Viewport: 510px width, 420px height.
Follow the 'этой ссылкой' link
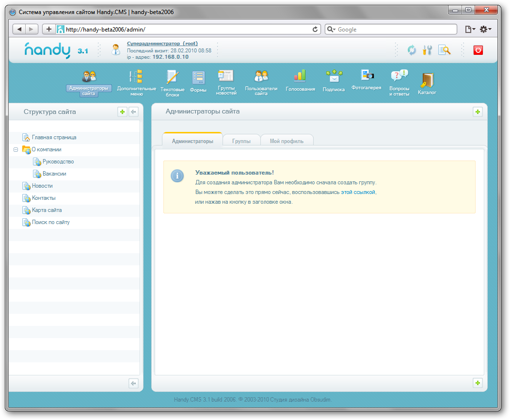[358, 192]
